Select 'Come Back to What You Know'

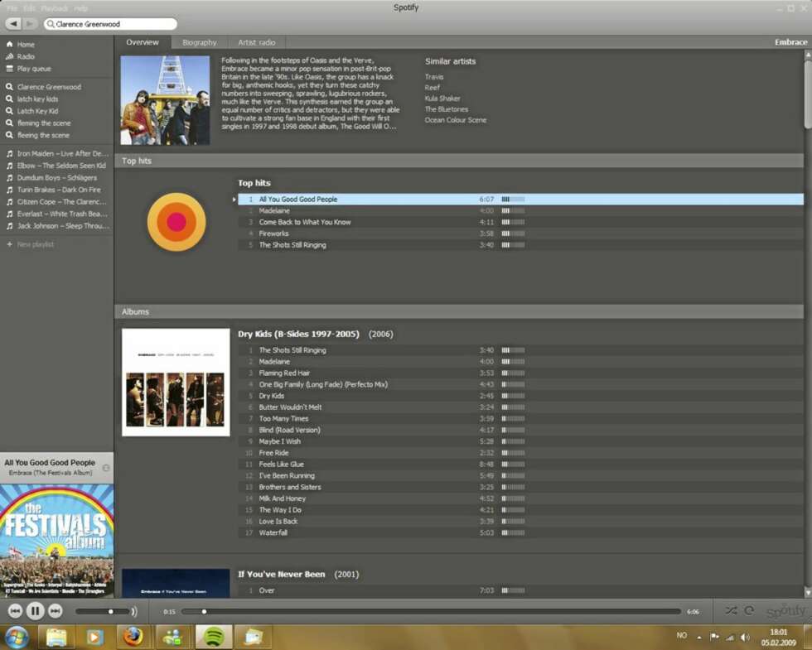point(520,222)
